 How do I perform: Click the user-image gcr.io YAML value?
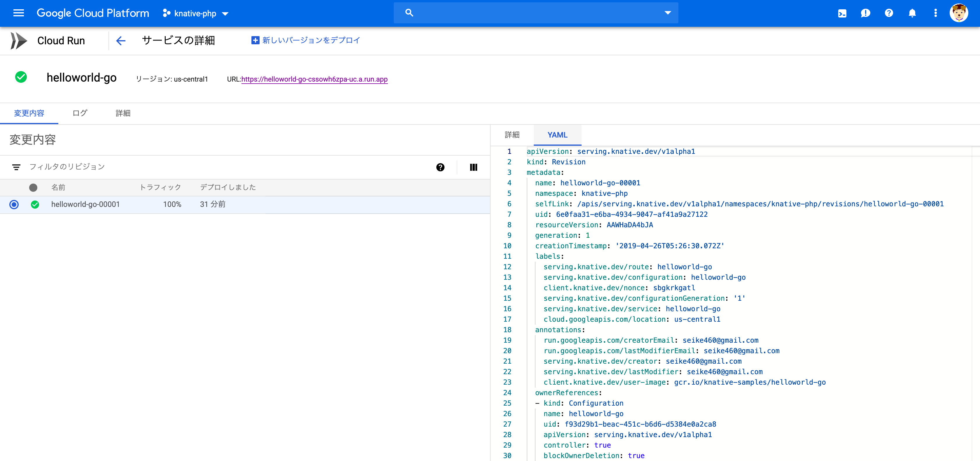click(x=750, y=382)
